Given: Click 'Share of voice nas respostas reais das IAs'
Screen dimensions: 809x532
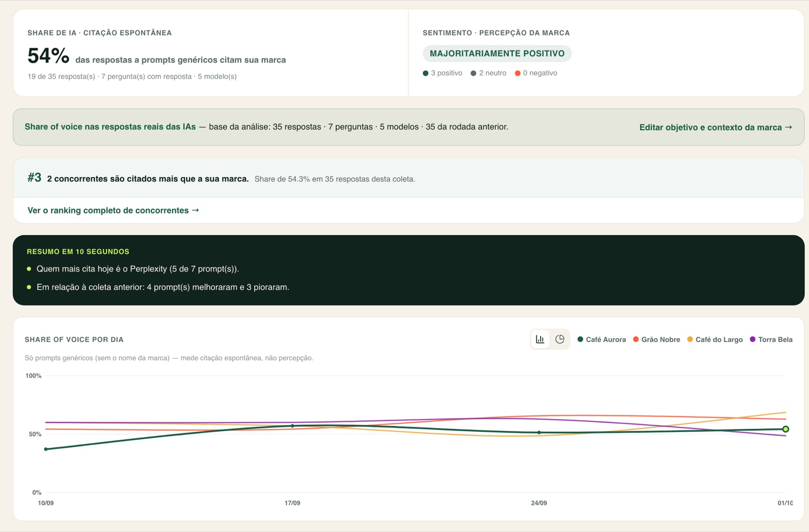Looking at the screenshot, I should pos(110,127).
